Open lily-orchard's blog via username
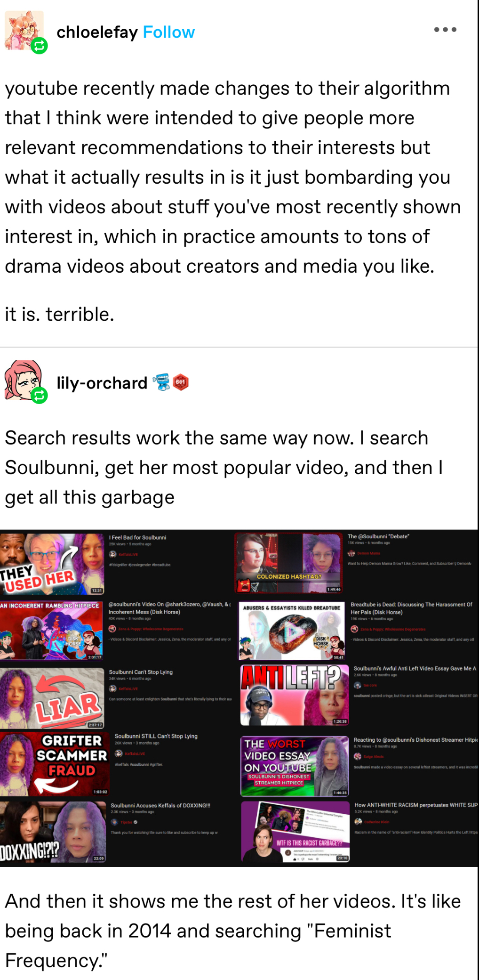This screenshot has width=479, height=980. pyautogui.click(x=102, y=383)
